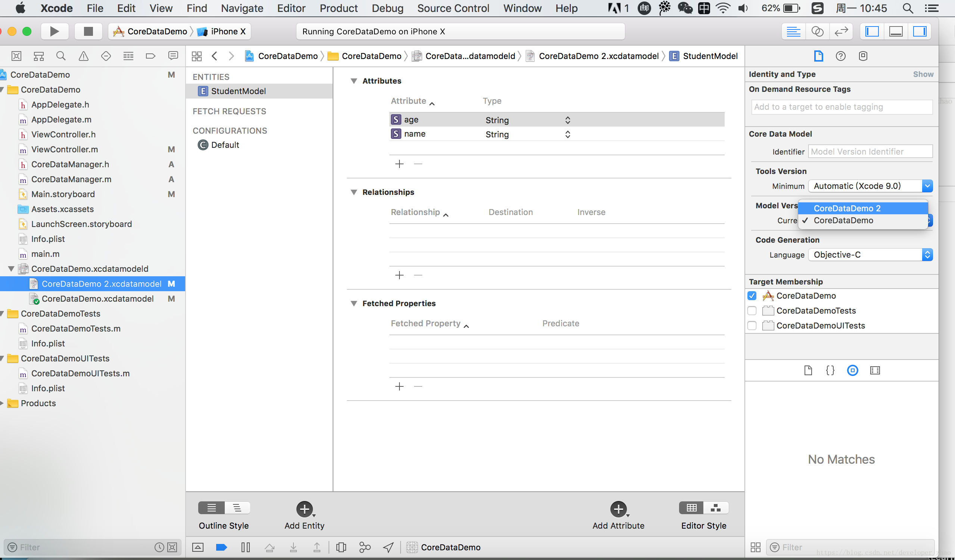Show the standard editor
Screen dimensions: 955x560
click(793, 31)
